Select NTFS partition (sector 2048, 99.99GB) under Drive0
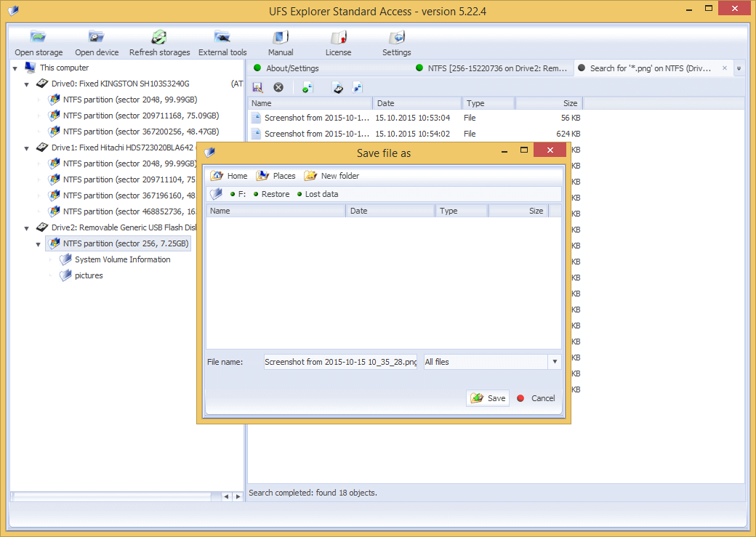 tap(130, 100)
